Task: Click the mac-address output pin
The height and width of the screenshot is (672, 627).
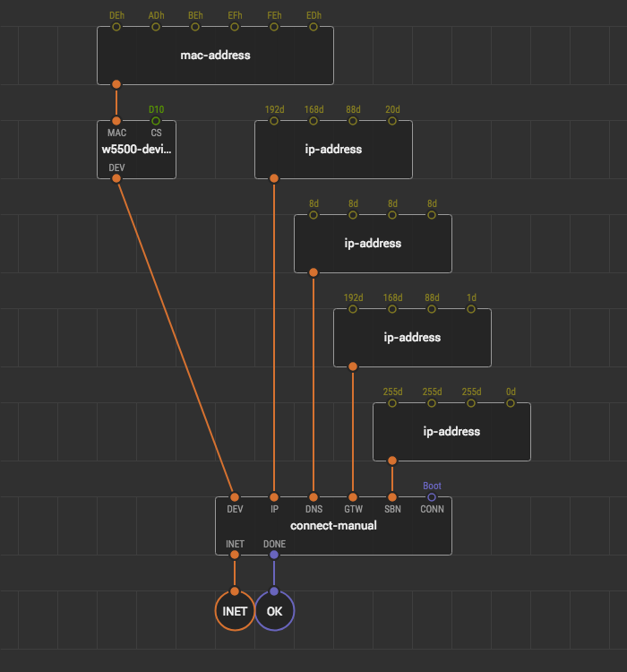Action: [116, 84]
